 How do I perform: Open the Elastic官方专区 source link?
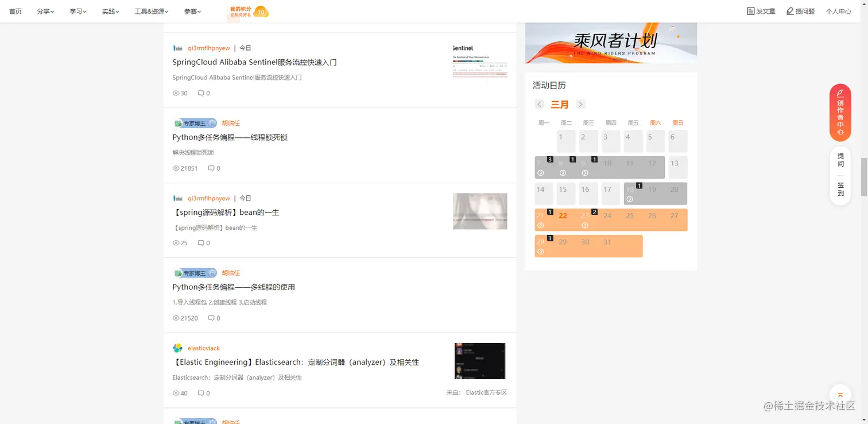(x=486, y=393)
